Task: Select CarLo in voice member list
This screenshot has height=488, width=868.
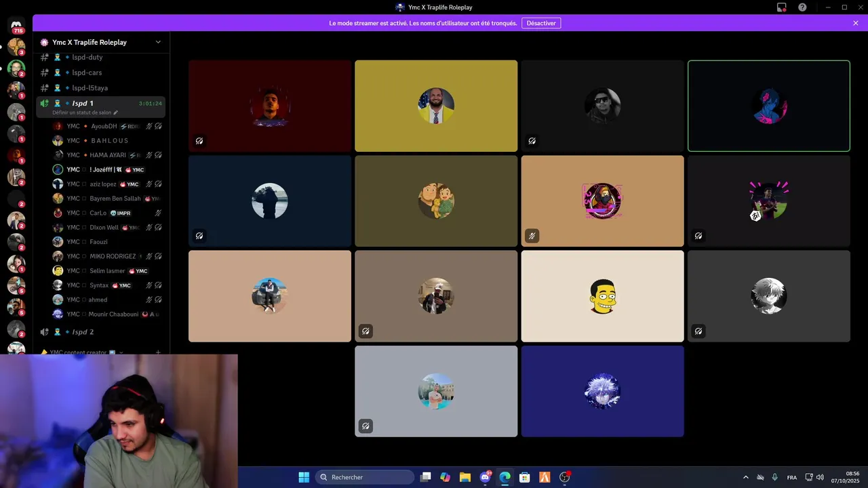Action: (x=108, y=213)
